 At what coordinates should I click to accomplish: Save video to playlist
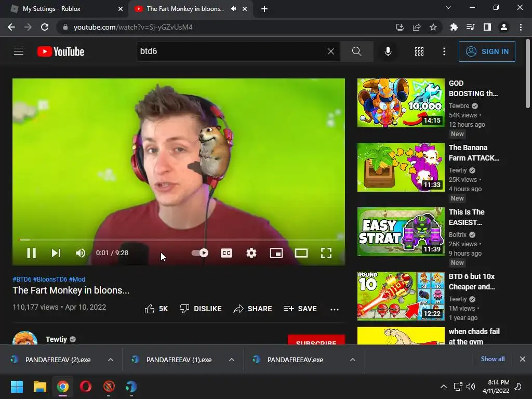coord(300,309)
